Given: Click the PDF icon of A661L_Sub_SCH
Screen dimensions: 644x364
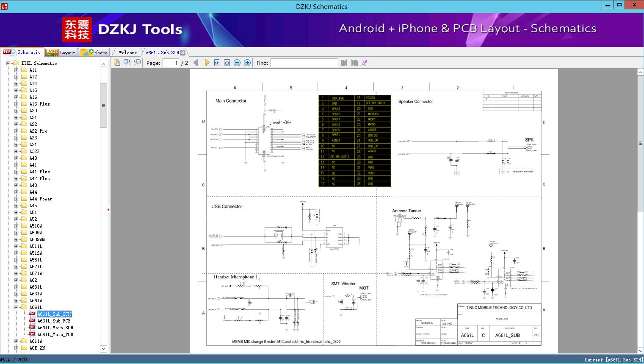Looking at the screenshot, I should pyautogui.click(x=32, y=314).
